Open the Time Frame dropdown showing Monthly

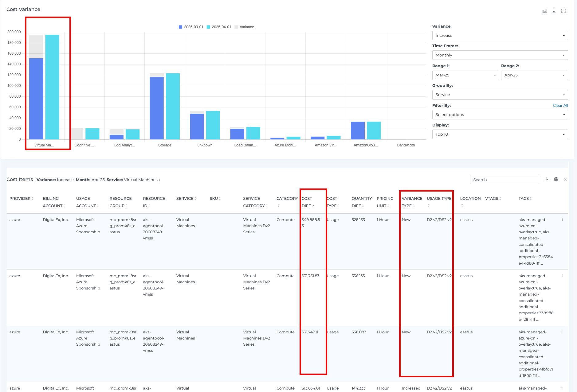pos(500,55)
